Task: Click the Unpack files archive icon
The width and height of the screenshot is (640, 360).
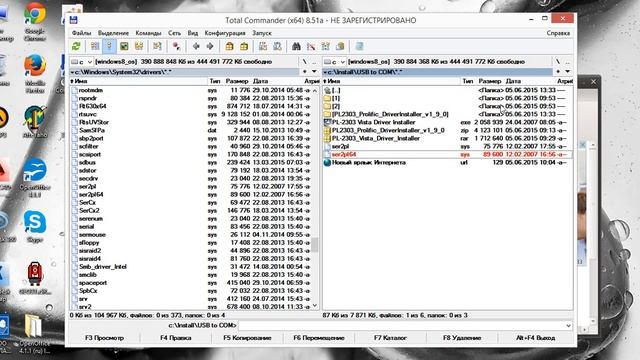Action: 244,46
